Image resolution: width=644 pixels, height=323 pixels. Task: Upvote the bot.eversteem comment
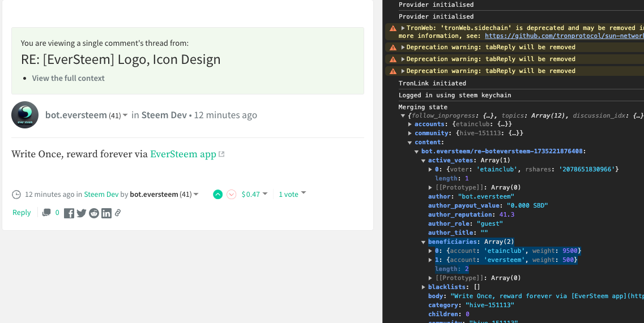[217, 195]
